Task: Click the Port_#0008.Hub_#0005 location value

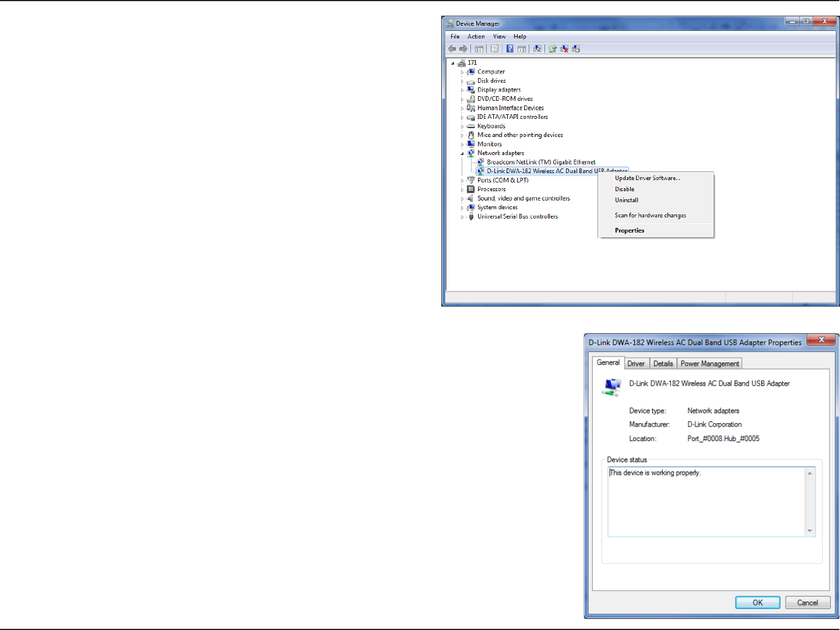Action: click(x=723, y=439)
